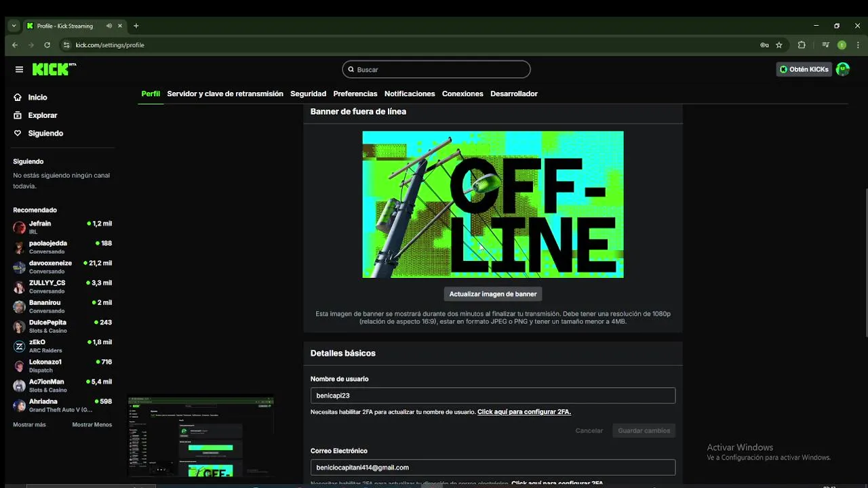Click Actualizar imagen de banner button

(x=493, y=294)
